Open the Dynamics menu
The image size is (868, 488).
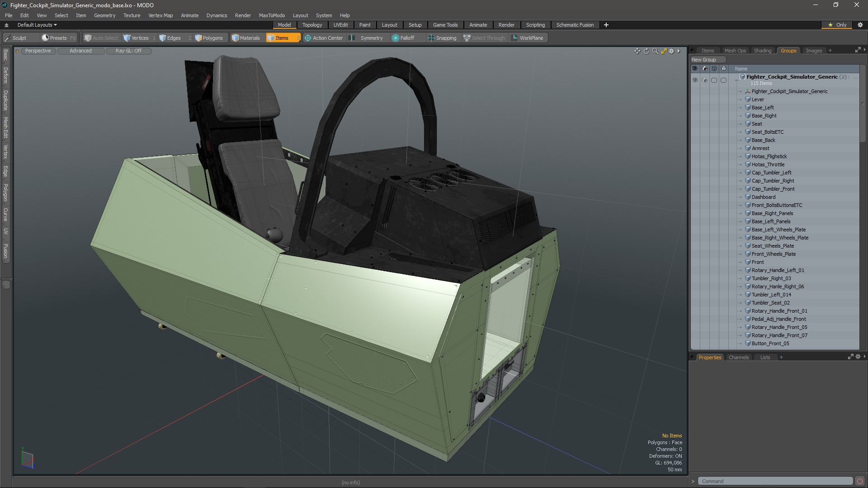click(x=217, y=15)
